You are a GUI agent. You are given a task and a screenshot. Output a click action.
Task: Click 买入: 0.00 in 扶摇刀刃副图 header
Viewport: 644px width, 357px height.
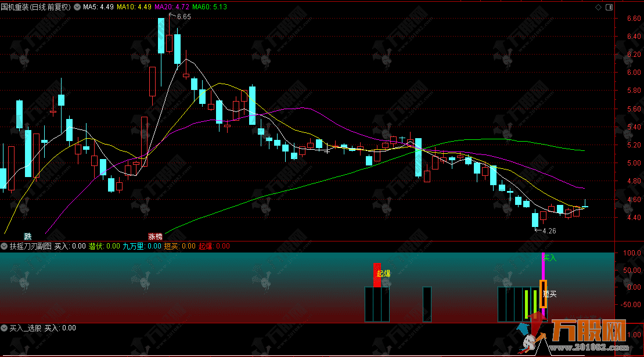click(x=70, y=246)
